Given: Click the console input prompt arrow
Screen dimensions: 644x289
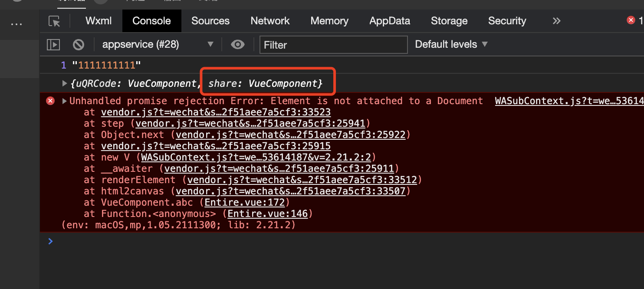Looking at the screenshot, I should click(x=51, y=241).
